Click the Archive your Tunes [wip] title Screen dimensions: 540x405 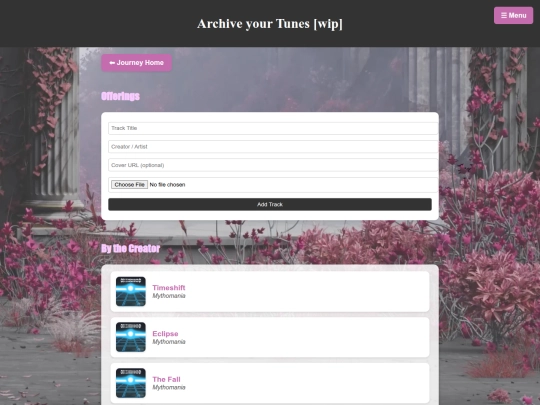[270, 24]
